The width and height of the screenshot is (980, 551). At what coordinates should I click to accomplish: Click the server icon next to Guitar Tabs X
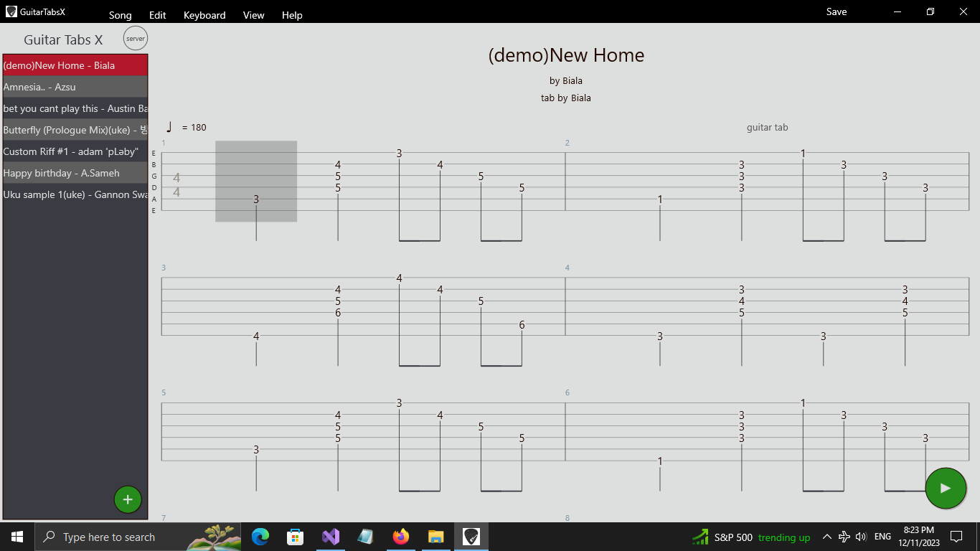[135, 38]
